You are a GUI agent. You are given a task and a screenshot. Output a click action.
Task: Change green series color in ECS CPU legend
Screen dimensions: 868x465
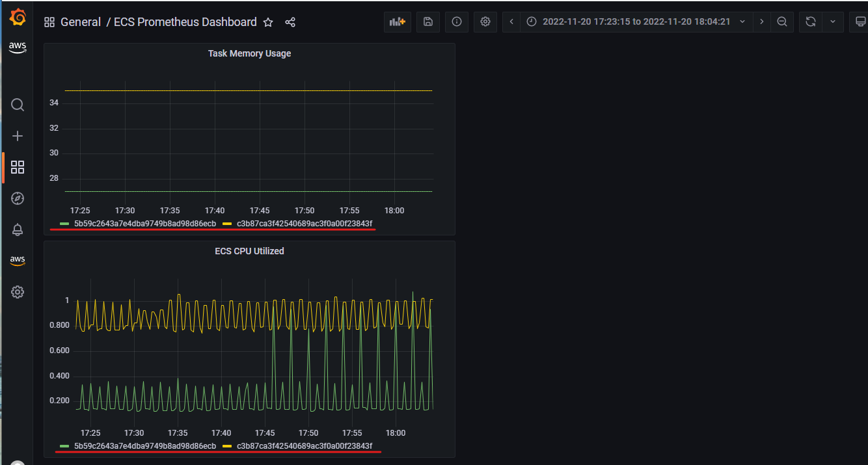pyautogui.click(x=64, y=447)
